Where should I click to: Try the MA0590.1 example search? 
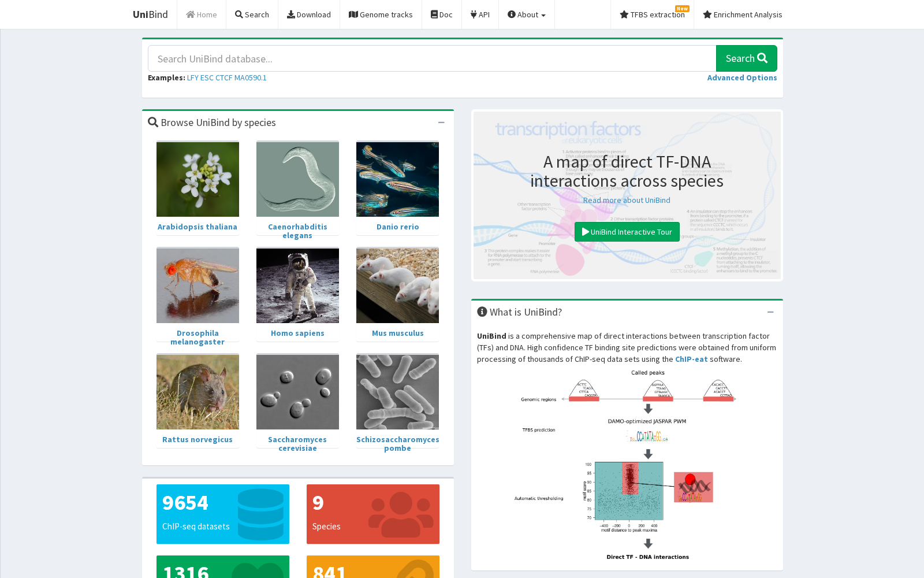click(x=251, y=77)
